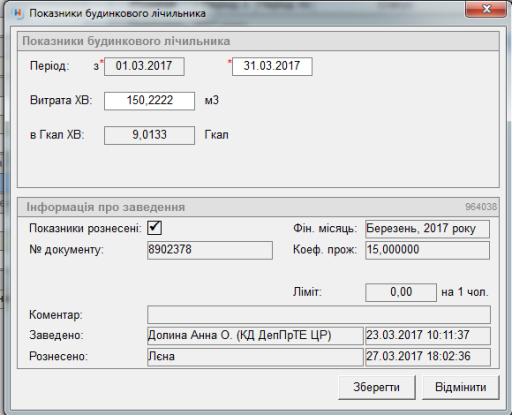Screen dimensions: 512x415
Task: Select the № документу field 8902378
Action: pos(210,250)
